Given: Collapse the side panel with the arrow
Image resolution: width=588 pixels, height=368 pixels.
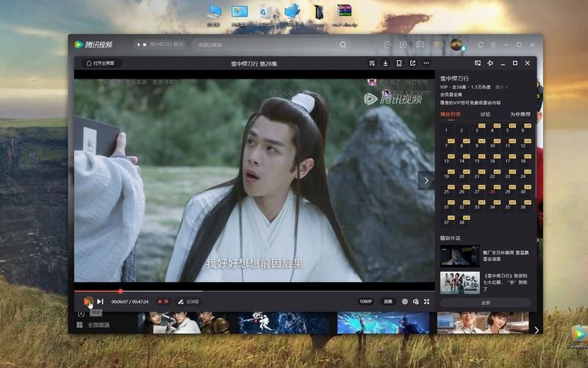Looking at the screenshot, I should point(426,180).
